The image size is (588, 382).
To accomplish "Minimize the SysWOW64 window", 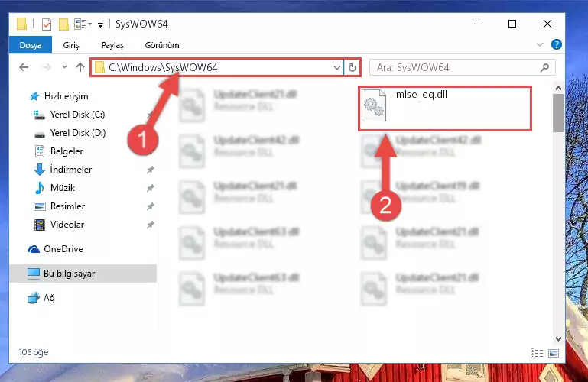I will pyautogui.click(x=478, y=24).
